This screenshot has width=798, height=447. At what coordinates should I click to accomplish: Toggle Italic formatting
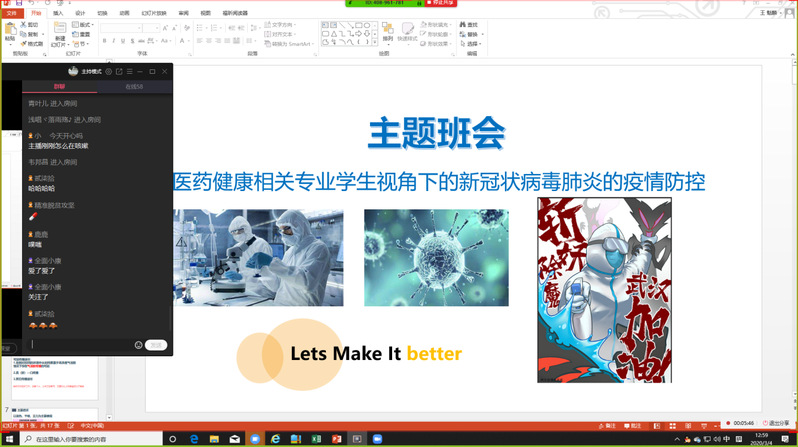(x=114, y=41)
